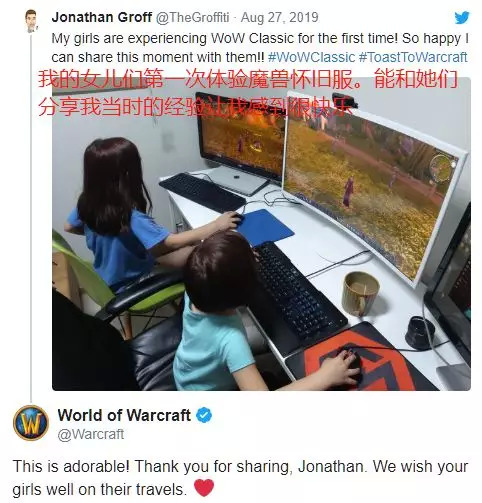Click the red Chinese translation overlay text
The width and height of the screenshot is (482, 503).
(247, 93)
